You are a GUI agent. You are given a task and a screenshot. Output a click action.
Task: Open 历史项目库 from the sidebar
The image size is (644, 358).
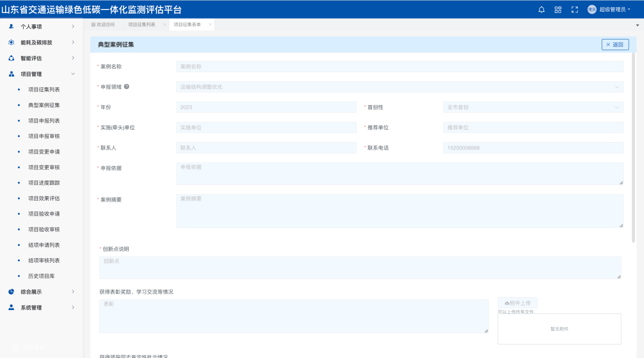tap(41, 276)
